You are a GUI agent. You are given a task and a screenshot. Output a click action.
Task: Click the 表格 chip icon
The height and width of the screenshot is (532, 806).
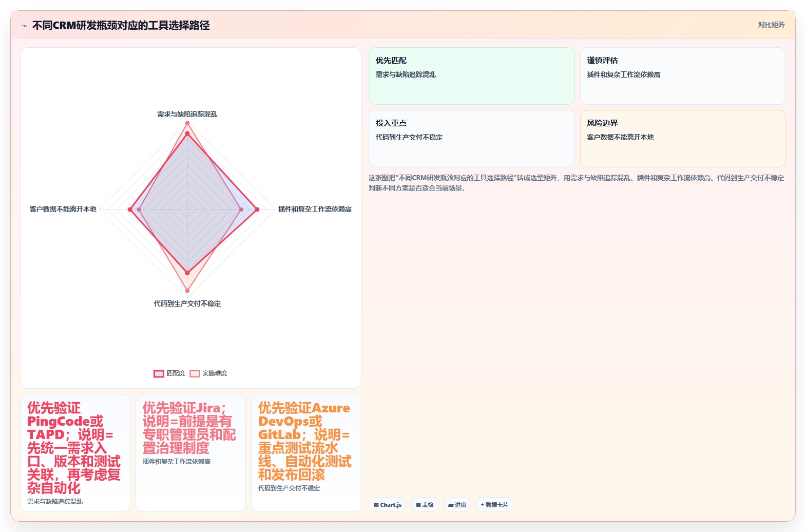click(x=418, y=505)
